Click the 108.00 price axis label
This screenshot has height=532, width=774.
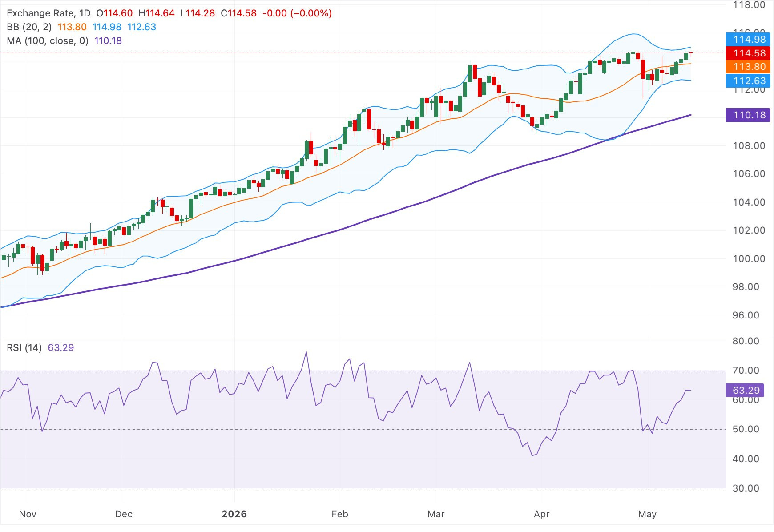(x=749, y=146)
